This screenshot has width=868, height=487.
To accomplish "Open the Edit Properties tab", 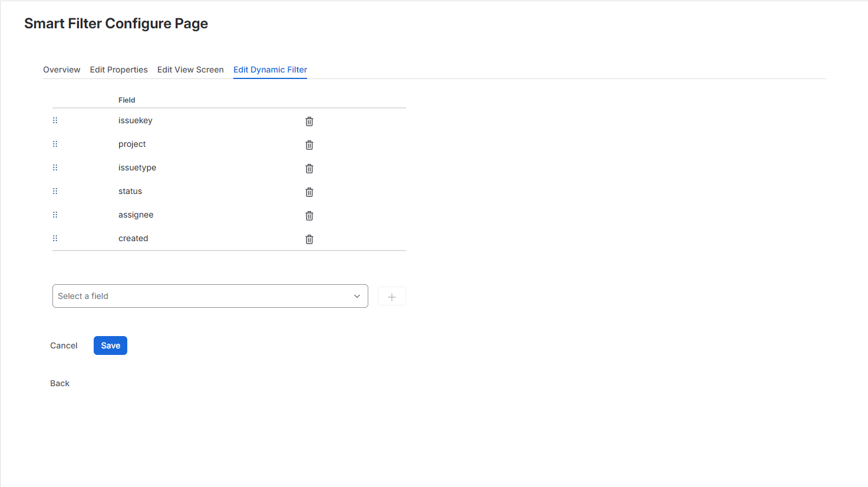I will 119,70.
